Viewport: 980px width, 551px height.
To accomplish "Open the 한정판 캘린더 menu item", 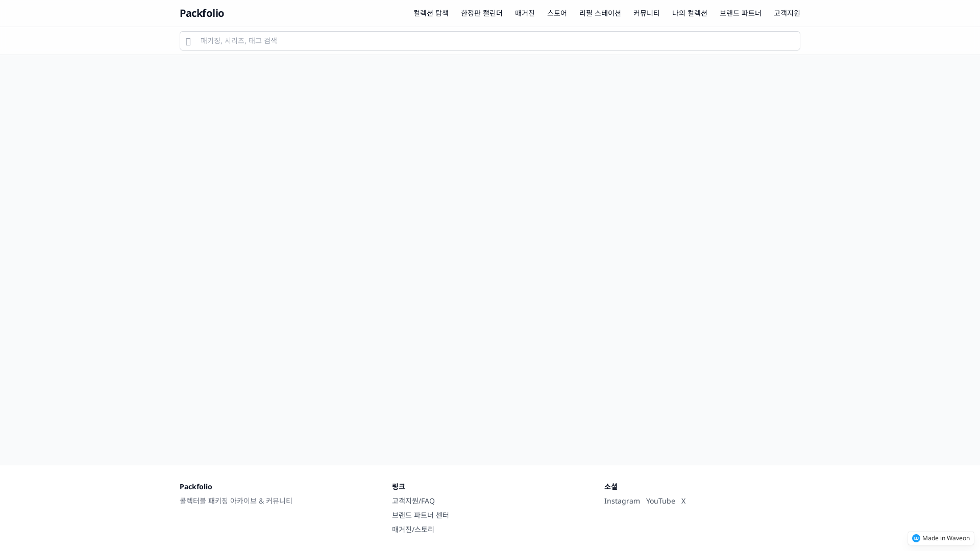I will [x=481, y=13].
